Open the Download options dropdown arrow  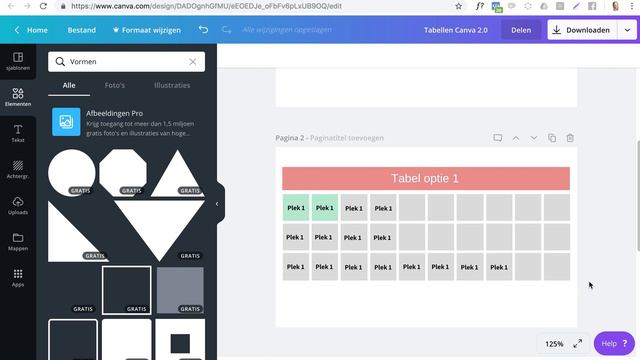(x=627, y=30)
